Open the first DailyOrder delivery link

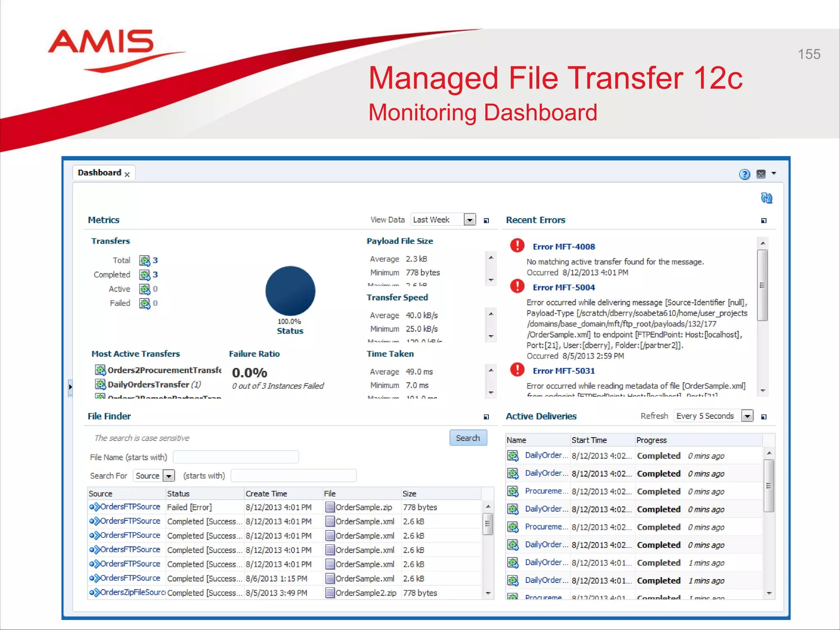546,455
